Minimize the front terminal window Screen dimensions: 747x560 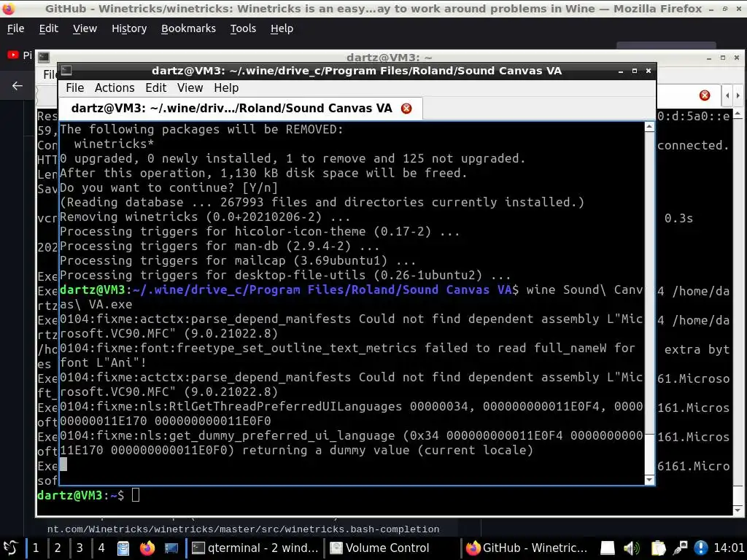(620, 71)
